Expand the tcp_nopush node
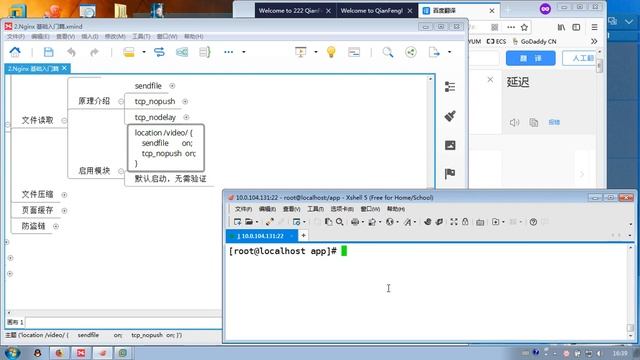This screenshot has width=640, height=360. [185, 101]
